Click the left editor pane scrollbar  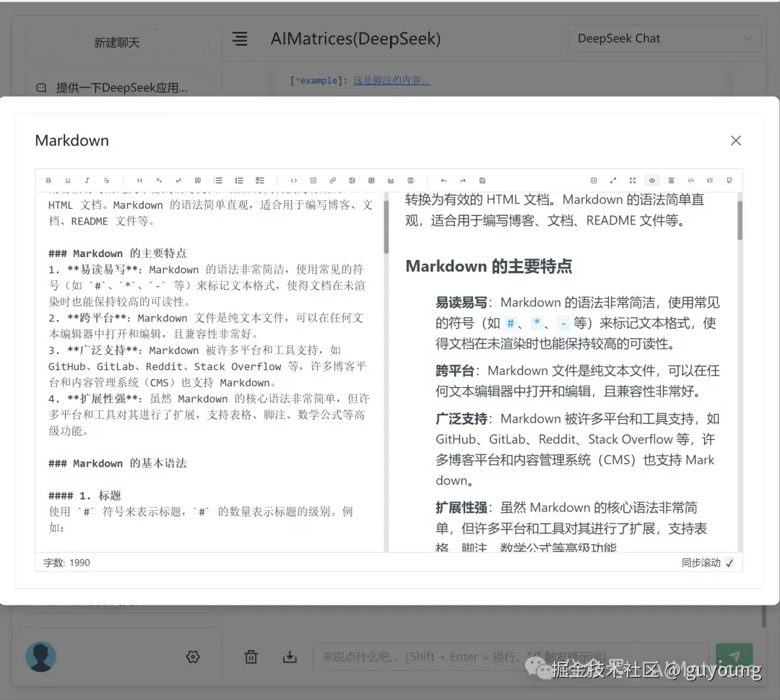coord(386,227)
